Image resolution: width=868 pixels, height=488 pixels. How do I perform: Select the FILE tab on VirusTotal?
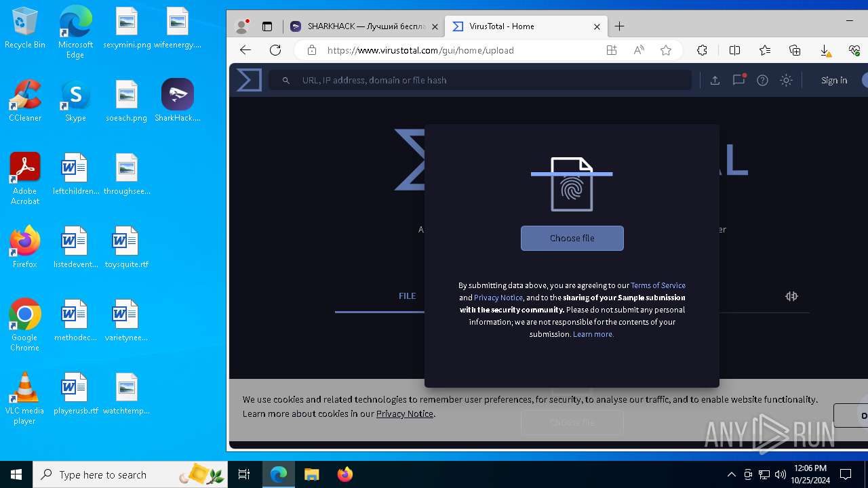(407, 296)
